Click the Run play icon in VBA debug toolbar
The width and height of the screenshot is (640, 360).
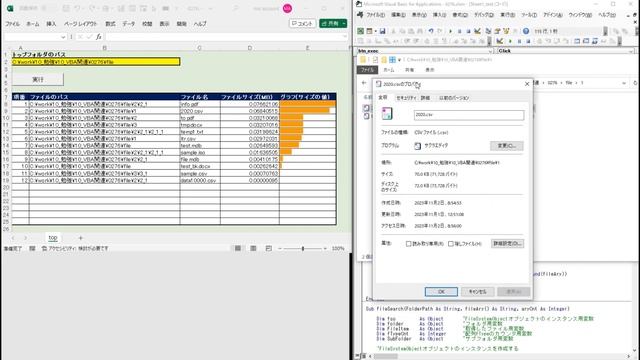click(510, 41)
